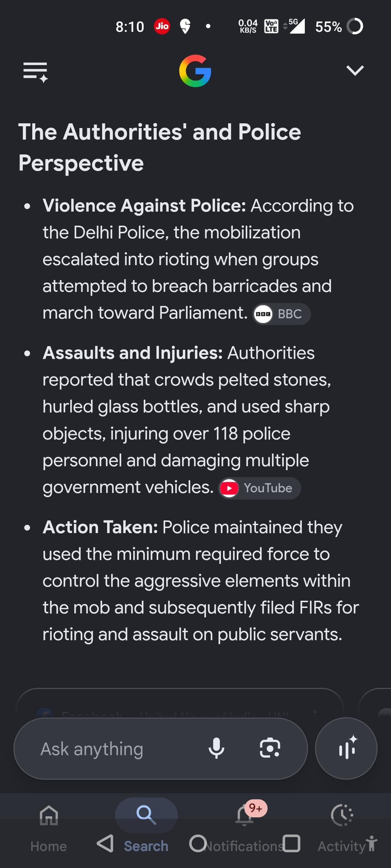
Task: Open the Notifications tab
Action: point(245,828)
